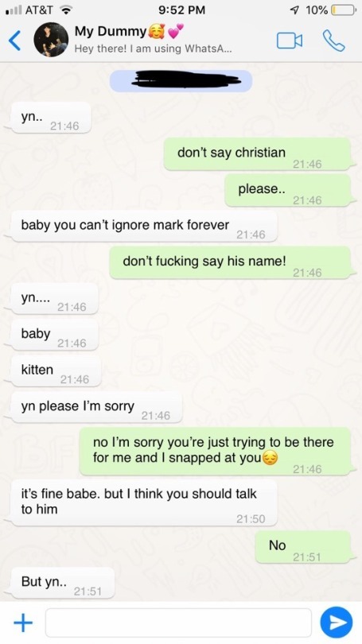Viewport: 362px width, 644px height.
Task: Select the "kitten" message bubble
Action: [x=56, y=371]
